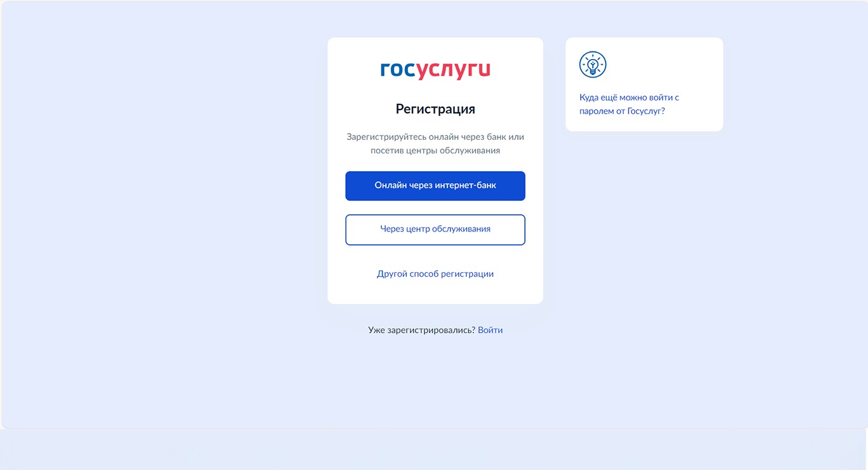Select "Через центр обслуживания" button

(x=435, y=230)
